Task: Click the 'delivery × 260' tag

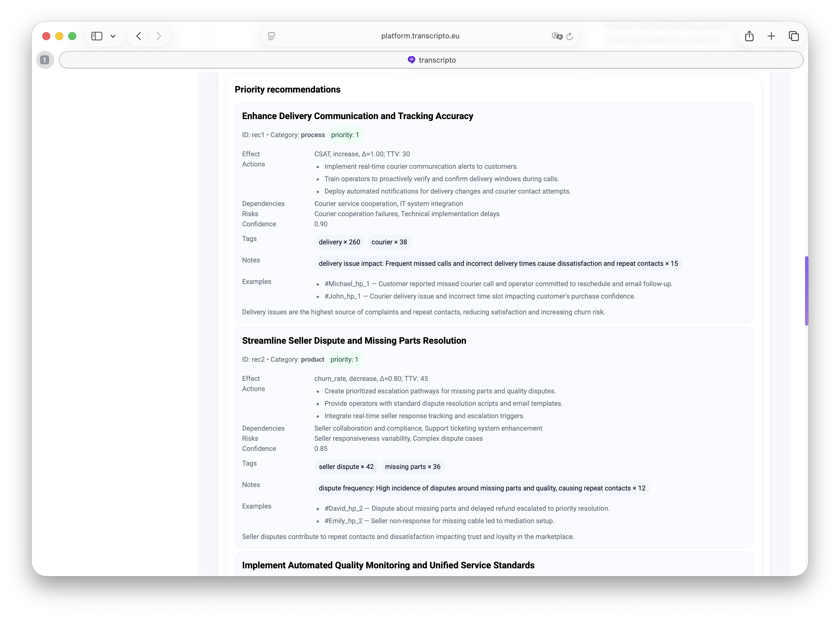Action: pos(339,242)
